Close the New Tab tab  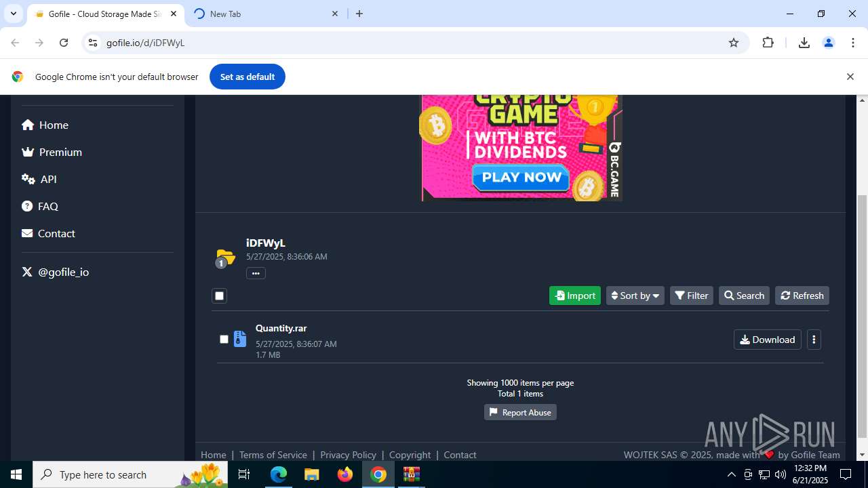pyautogui.click(x=335, y=14)
